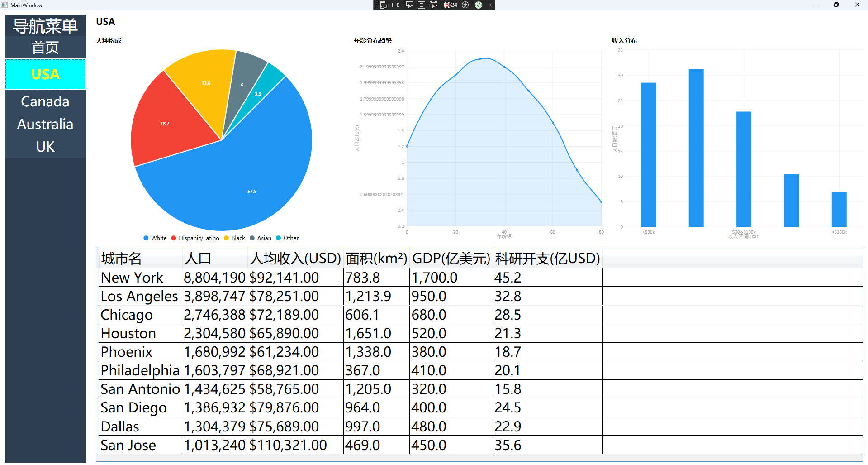This screenshot has width=868, height=465.
Task: Click the tallest bar in income chart
Action: pos(696,148)
